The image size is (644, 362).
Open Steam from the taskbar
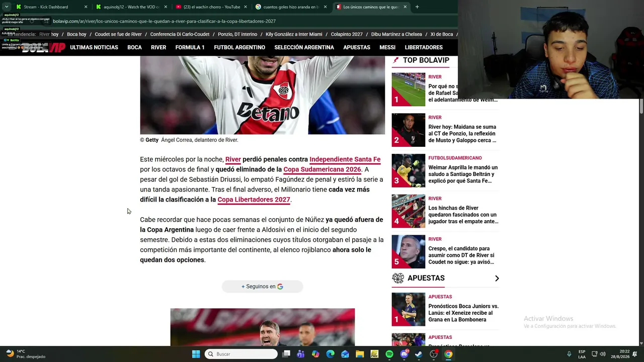coord(419,354)
